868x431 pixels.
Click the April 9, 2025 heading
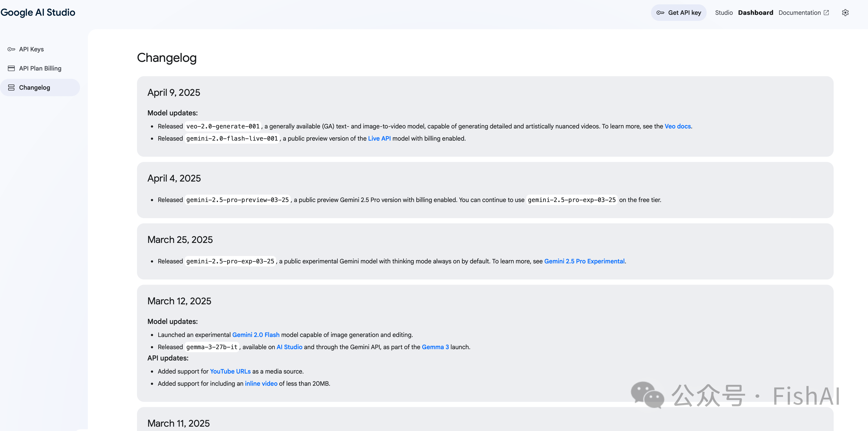(x=174, y=93)
